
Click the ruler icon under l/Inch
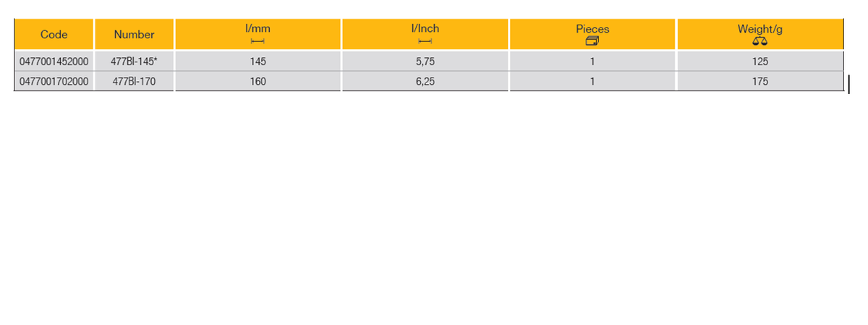(x=425, y=42)
